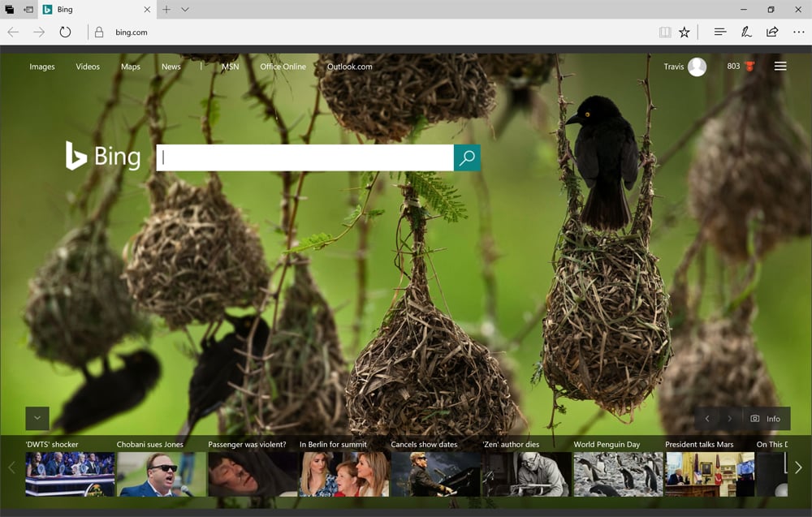Click the Bing rewards medal icon
The height and width of the screenshot is (517, 812).
(749, 67)
